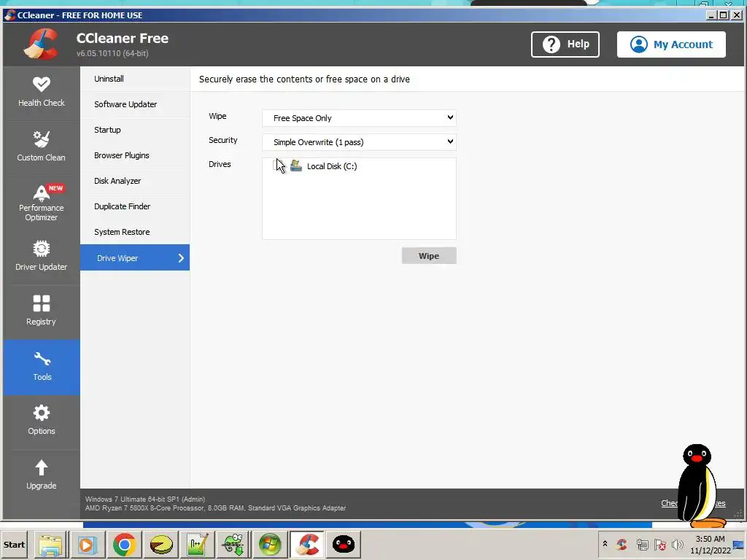747x560 pixels.
Task: Click the Pingu penguin taskbar icon
Action: click(x=343, y=544)
